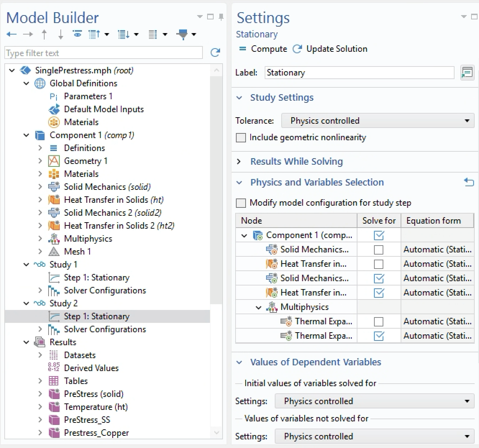Click the Update Solution button
The height and width of the screenshot is (448, 479).
pyautogui.click(x=337, y=49)
